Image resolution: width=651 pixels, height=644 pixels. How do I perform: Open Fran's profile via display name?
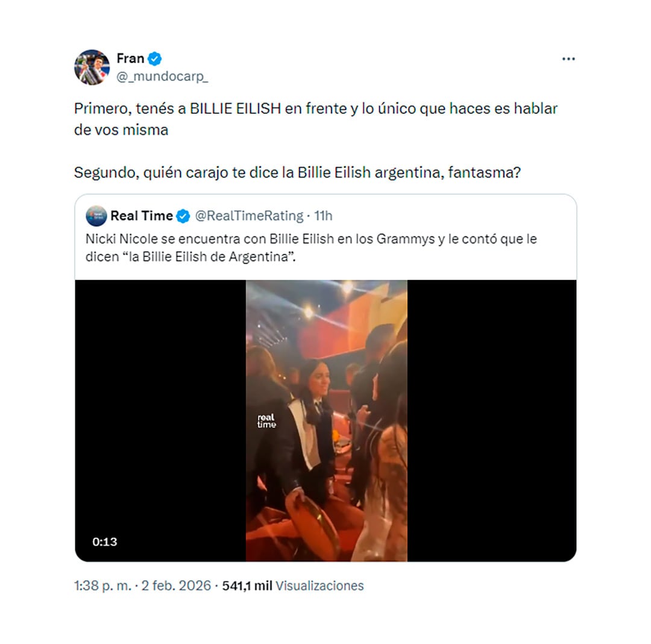130,58
